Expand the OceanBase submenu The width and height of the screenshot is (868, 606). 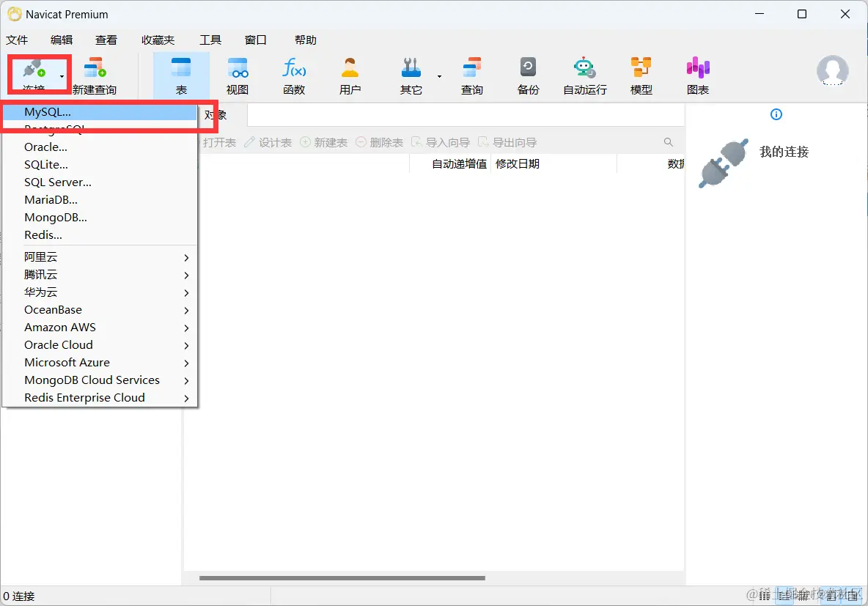tap(100, 310)
